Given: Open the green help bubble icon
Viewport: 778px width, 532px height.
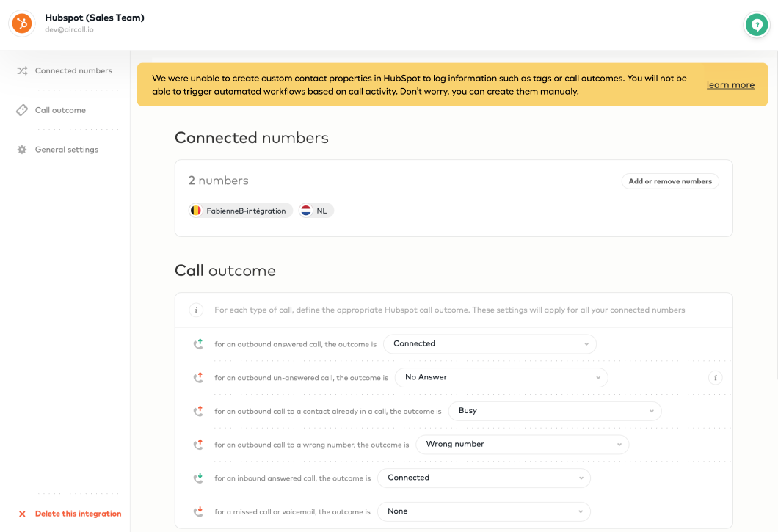Looking at the screenshot, I should coord(757,24).
